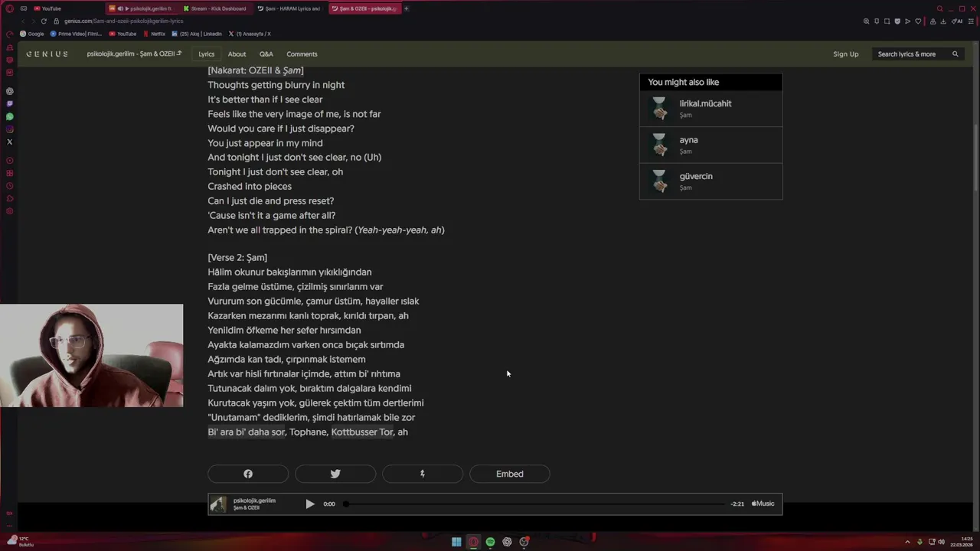The height and width of the screenshot is (551, 980).
Task: Click the audio player progress bar
Action: tap(534, 504)
